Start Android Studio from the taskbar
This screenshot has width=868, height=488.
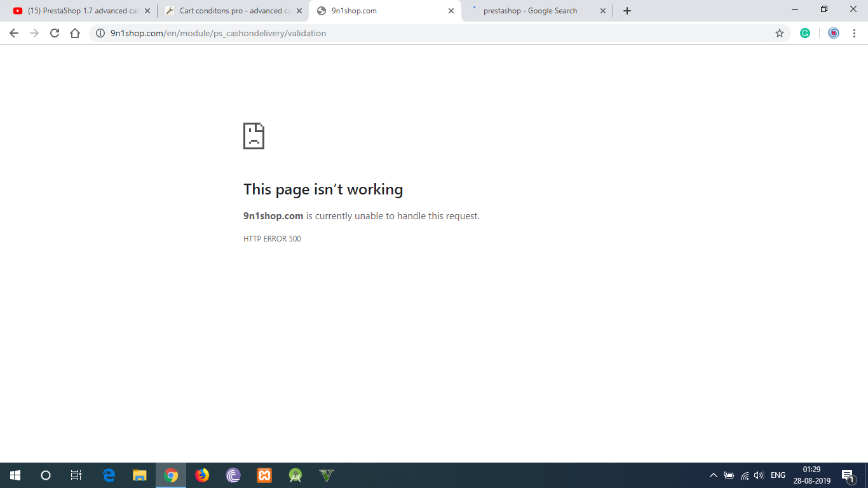(x=295, y=475)
